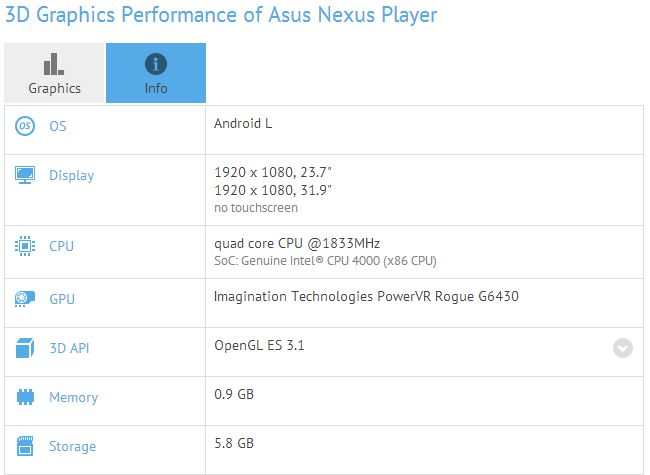Click the Display monitor icon
The width and height of the screenshot is (650, 475).
(26, 175)
